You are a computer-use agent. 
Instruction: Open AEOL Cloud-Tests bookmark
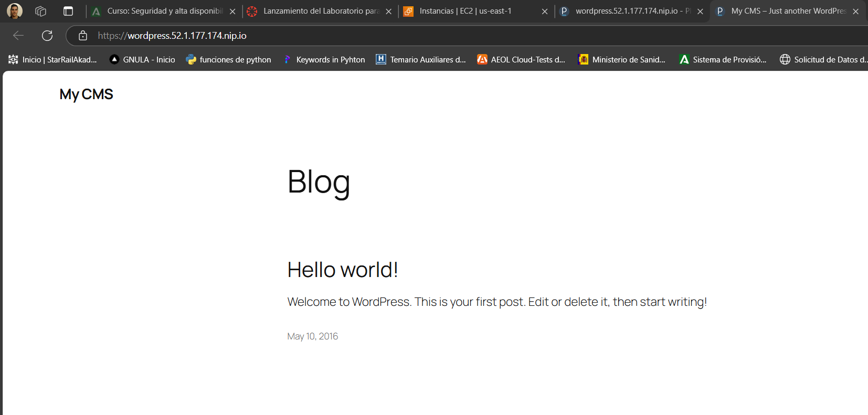click(x=521, y=60)
